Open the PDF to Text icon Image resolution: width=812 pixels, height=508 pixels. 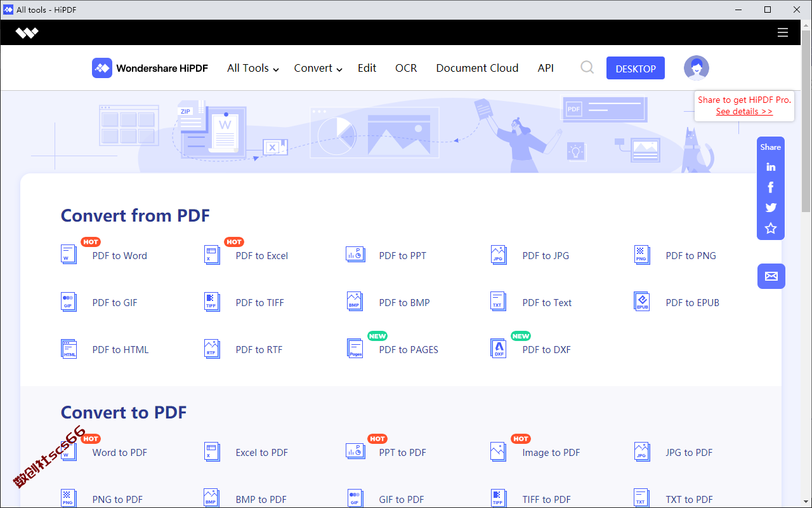tap(499, 302)
